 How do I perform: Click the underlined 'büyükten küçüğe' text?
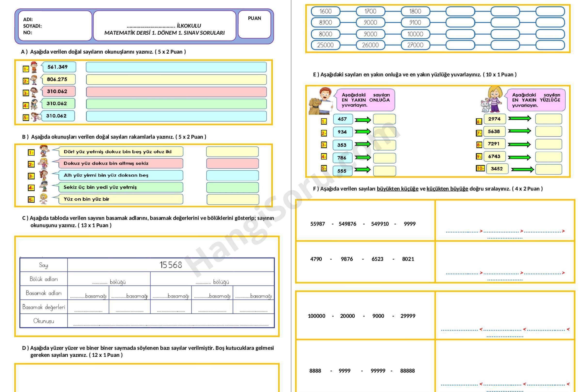tap(398, 189)
